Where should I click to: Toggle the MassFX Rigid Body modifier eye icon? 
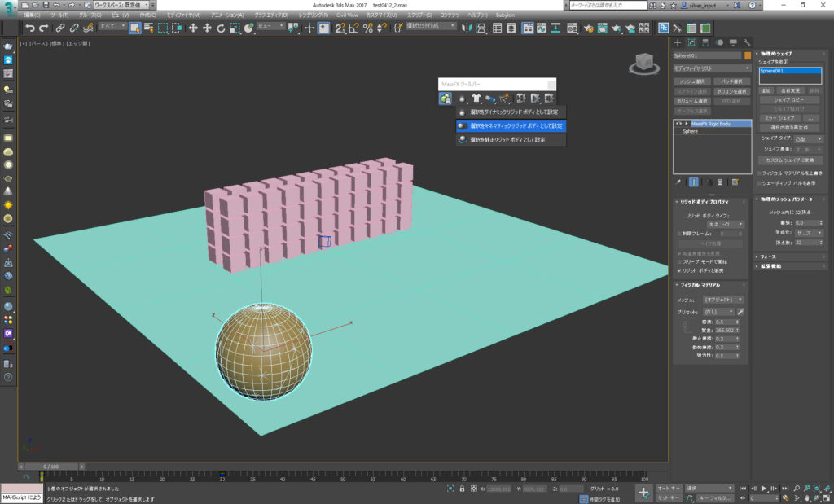(x=678, y=123)
